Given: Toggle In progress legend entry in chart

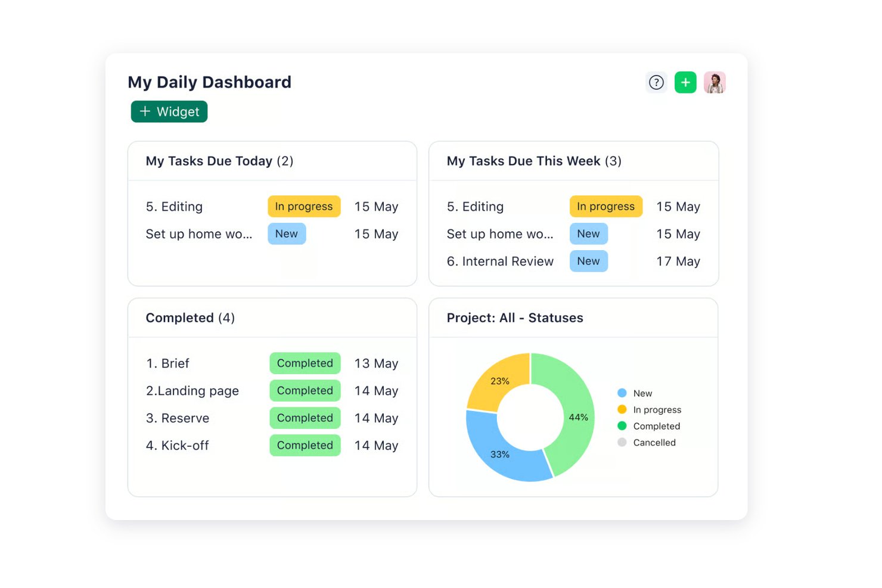Looking at the screenshot, I should point(650,410).
